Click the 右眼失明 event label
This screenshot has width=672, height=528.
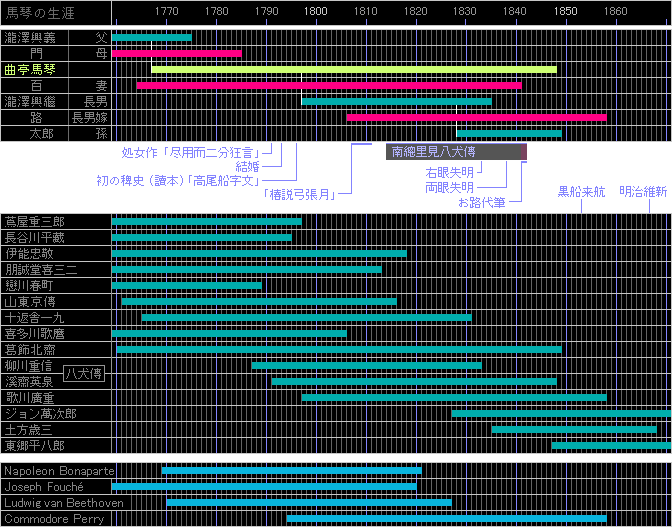point(449,173)
